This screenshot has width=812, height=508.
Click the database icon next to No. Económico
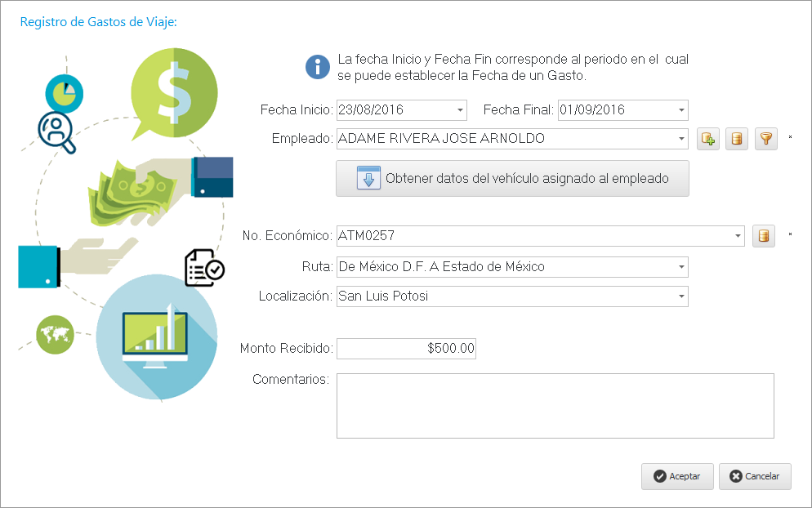[764, 236]
